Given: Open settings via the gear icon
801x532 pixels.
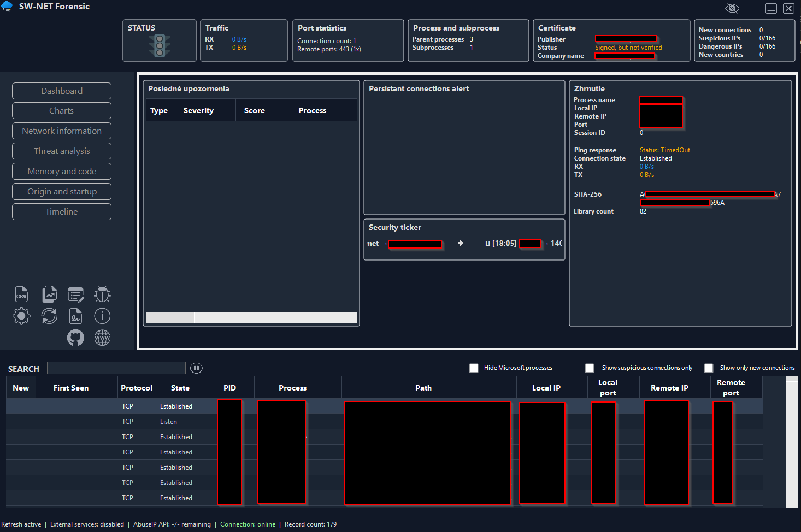Looking at the screenshot, I should click(x=21, y=316).
